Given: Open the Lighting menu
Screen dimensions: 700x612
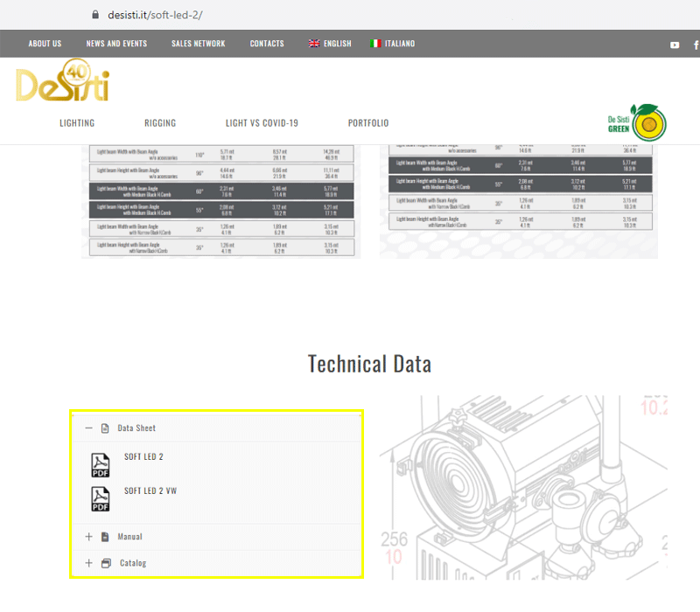Looking at the screenshot, I should point(77,123).
